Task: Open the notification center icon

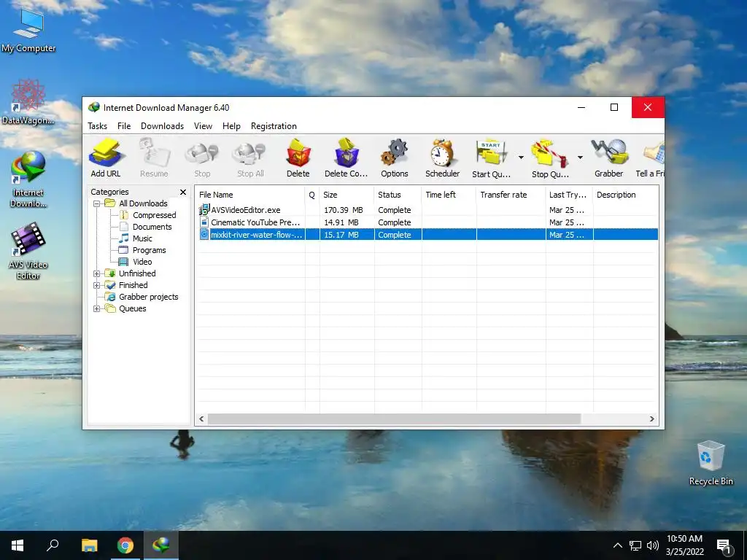Action: 724,545
